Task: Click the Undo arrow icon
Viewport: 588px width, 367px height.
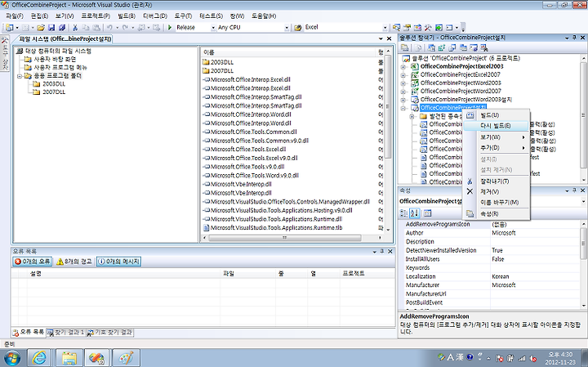Action: [x=109, y=28]
